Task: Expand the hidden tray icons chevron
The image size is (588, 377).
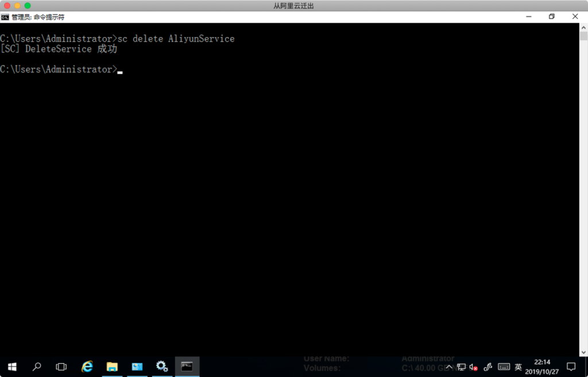Action: click(x=449, y=367)
